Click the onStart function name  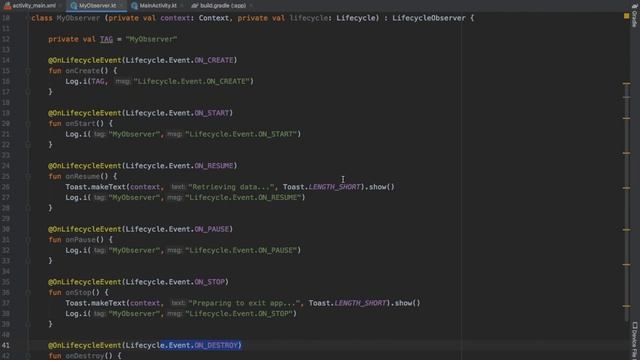tap(80, 123)
